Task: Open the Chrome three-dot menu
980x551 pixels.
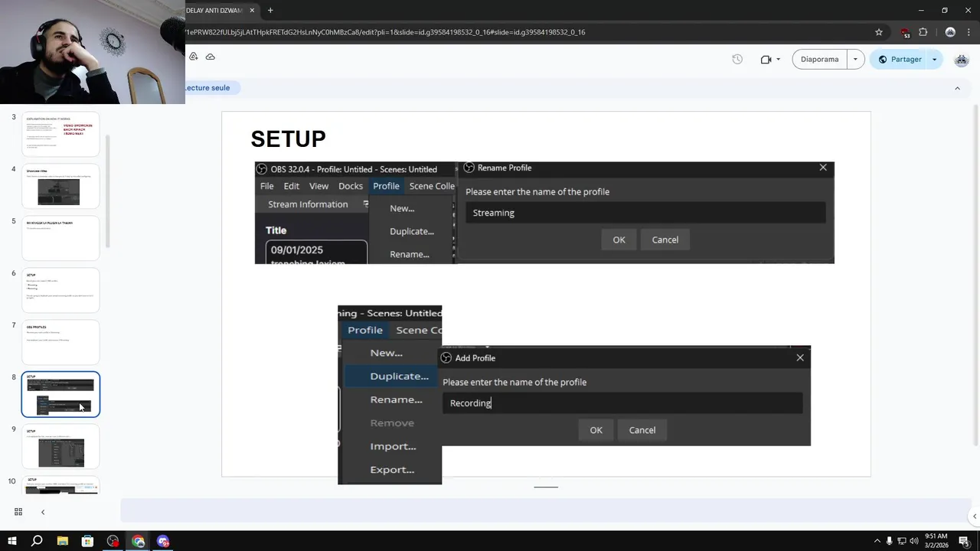Action: coord(969,32)
